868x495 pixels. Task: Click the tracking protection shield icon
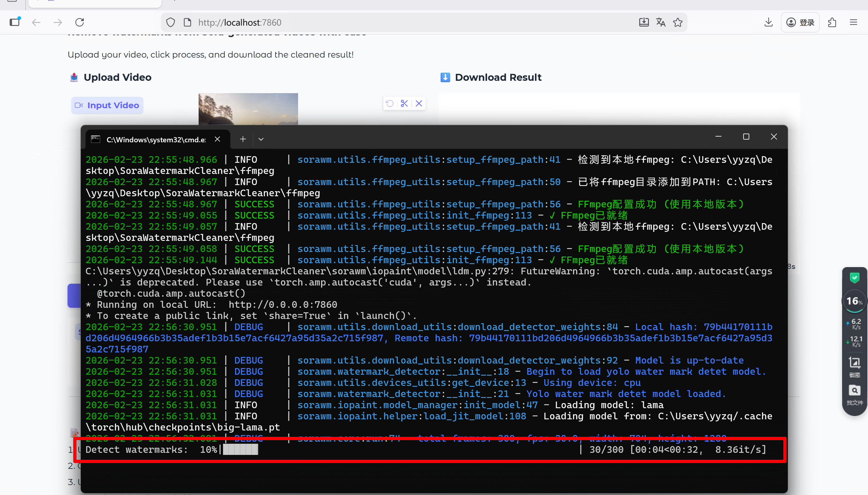(x=171, y=22)
